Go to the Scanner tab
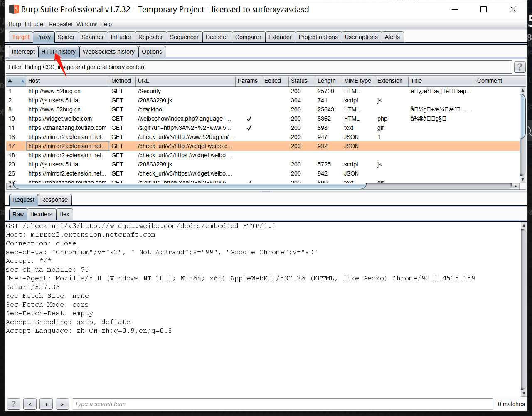This screenshot has height=416, width=532. 93,37
